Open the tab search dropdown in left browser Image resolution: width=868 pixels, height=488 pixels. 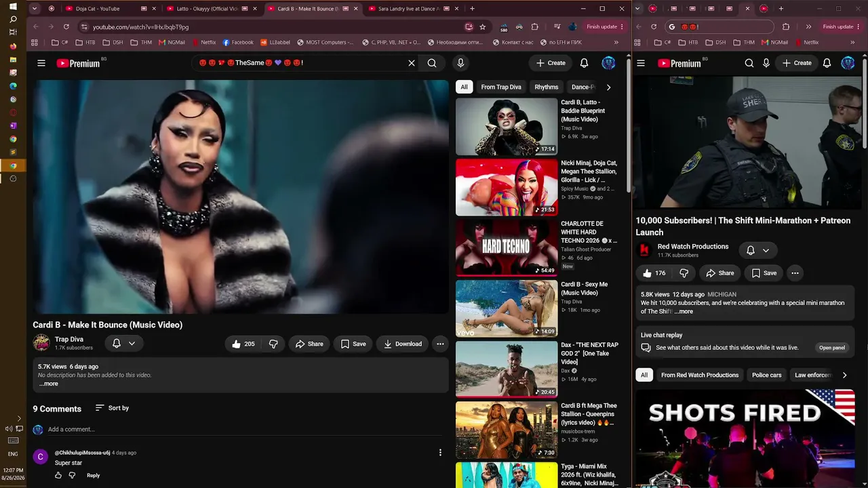[35, 9]
